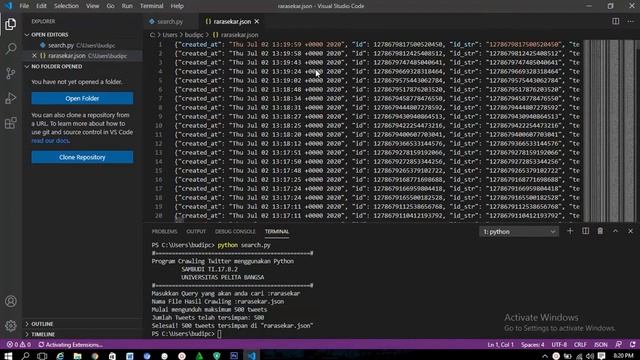The image size is (640, 360).
Task: Click the editor minimap
Action: click(609, 131)
